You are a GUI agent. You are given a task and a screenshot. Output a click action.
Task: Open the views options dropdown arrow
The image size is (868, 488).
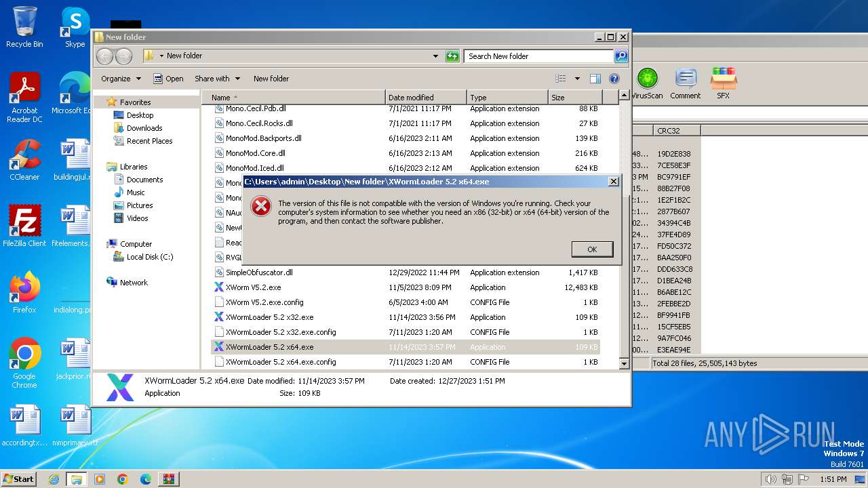click(x=577, y=79)
